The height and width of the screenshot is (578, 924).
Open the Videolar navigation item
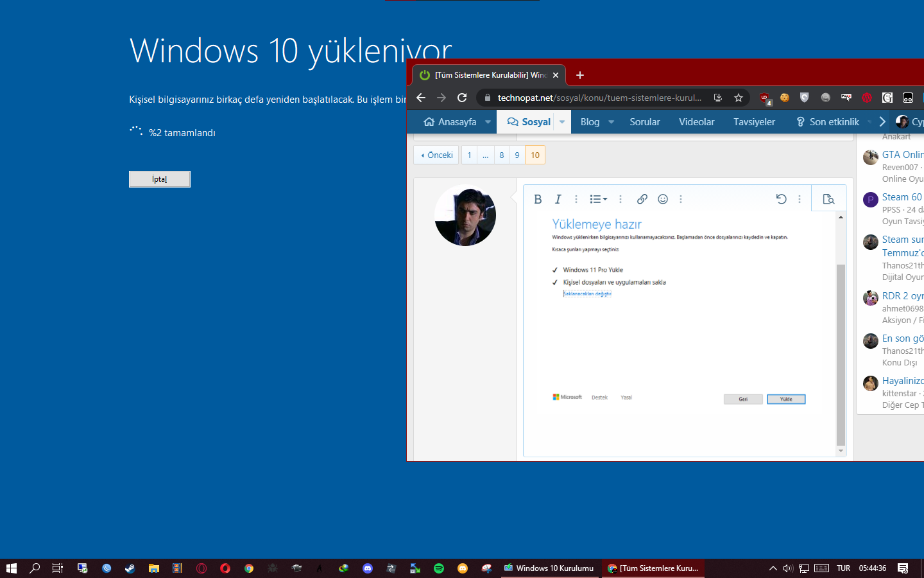coord(697,122)
